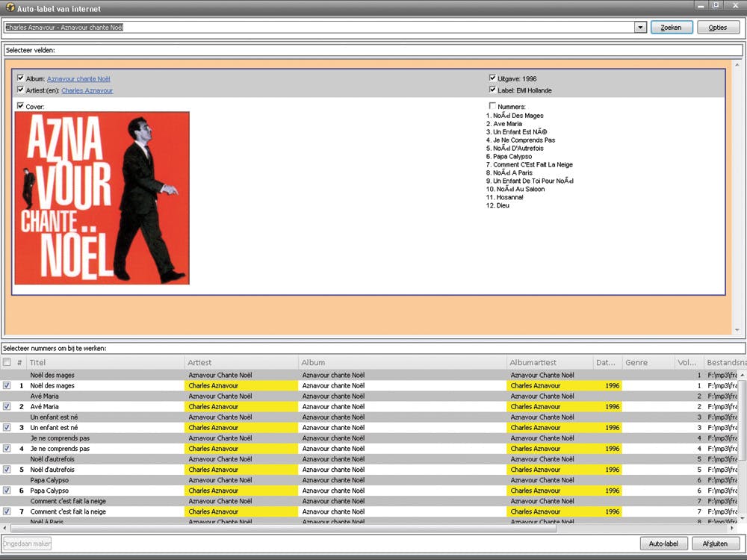Viewport: 747px width, 560px height.
Task: Select track listing '2. Ave Maria'
Action: tap(504, 124)
